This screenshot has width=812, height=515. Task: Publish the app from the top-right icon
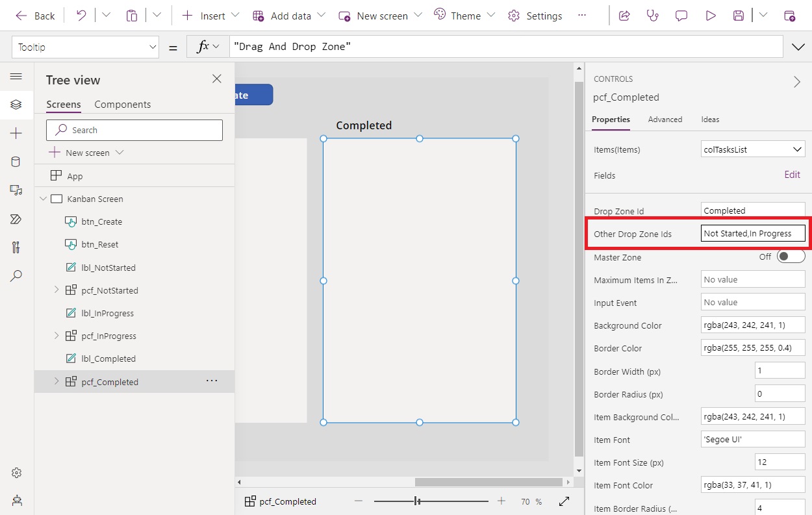789,15
